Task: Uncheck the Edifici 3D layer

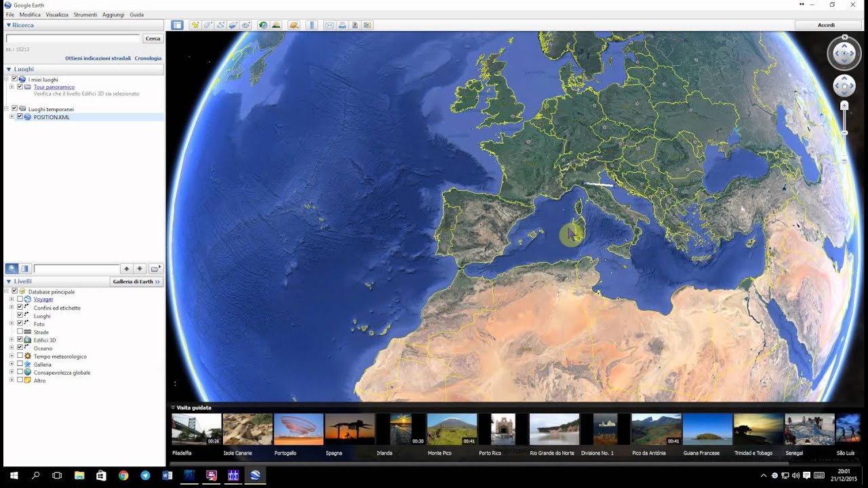Action: click(20, 340)
